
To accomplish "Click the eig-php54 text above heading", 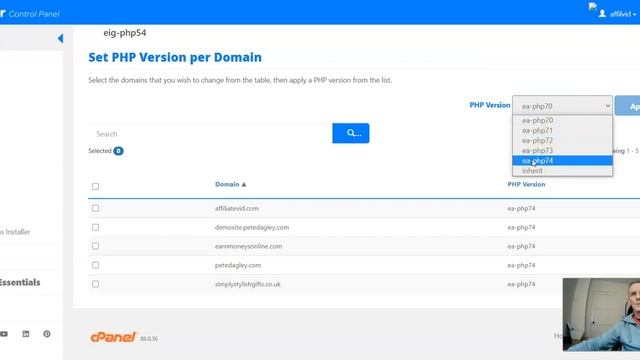I will [x=124, y=33].
